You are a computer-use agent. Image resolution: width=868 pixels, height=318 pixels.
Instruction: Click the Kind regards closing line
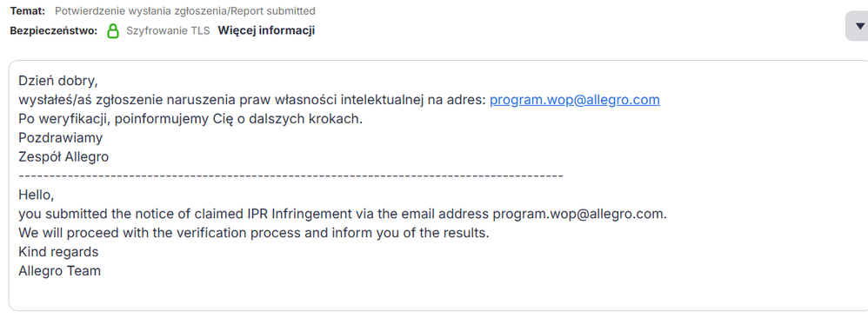click(x=58, y=252)
